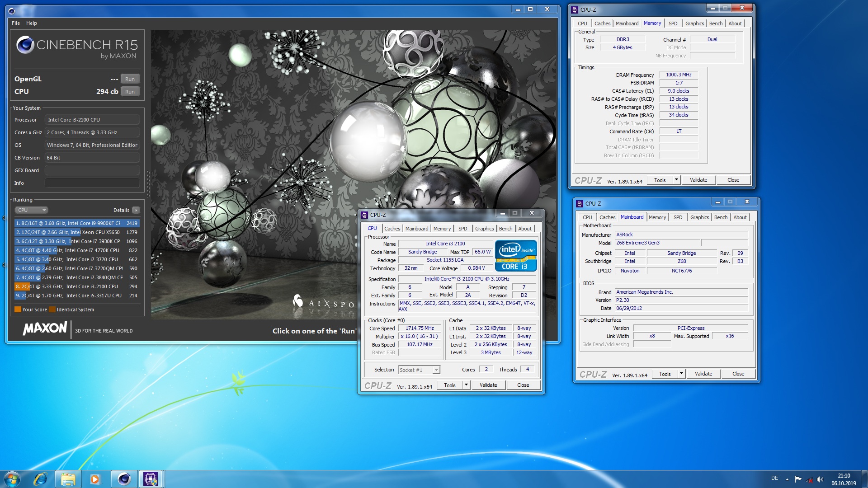This screenshot has height=488, width=868.
Task: Click Close in Memory CPU-Z window
Action: click(733, 180)
